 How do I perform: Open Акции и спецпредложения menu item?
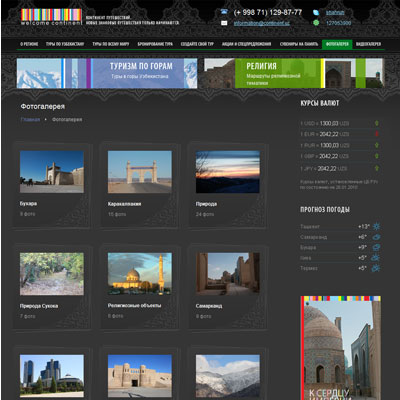[x=247, y=44]
